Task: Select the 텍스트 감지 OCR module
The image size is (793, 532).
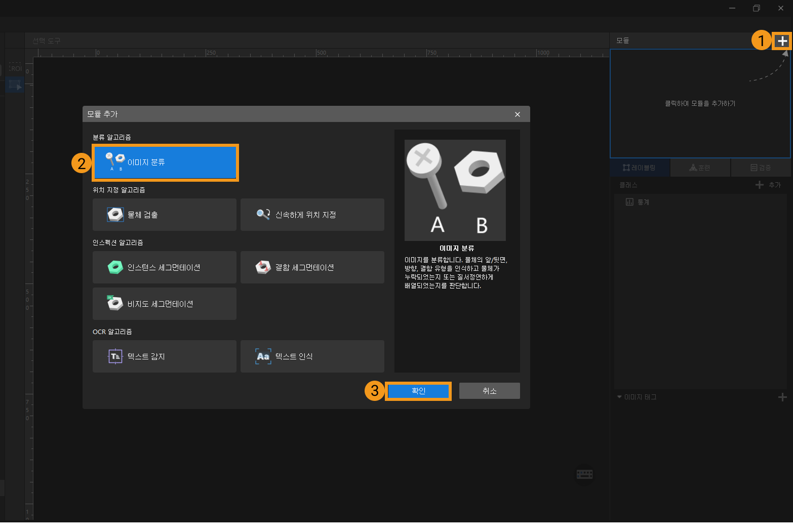Action: 165,356
